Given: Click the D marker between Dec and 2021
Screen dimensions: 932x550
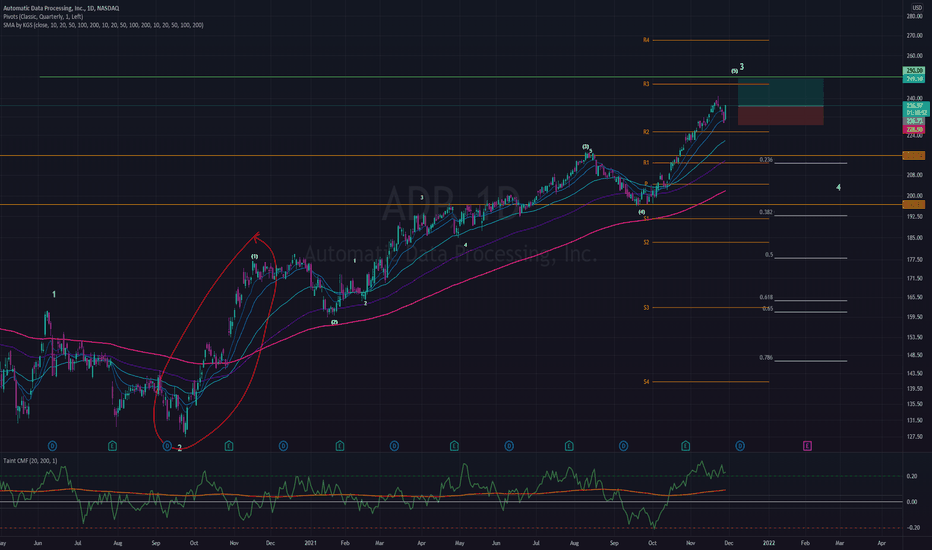Looking at the screenshot, I should [x=284, y=445].
